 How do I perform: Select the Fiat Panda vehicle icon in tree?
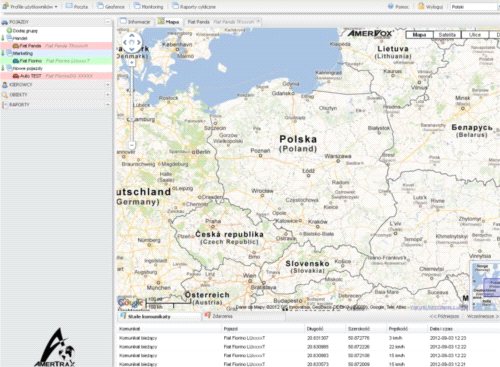[x=16, y=46]
